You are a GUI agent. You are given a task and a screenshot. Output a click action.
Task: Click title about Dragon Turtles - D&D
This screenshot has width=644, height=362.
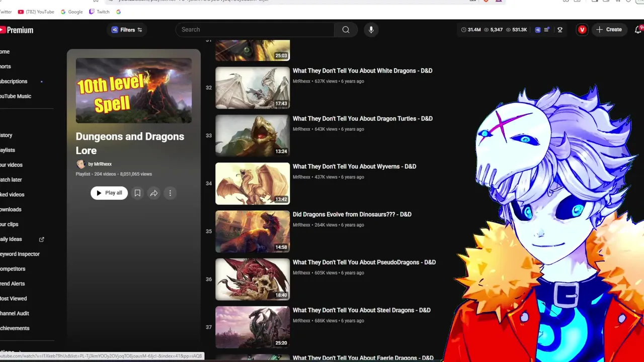point(363,119)
